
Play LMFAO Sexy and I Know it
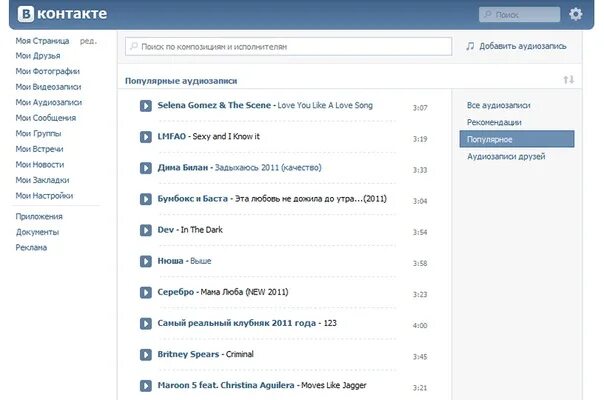146,137
